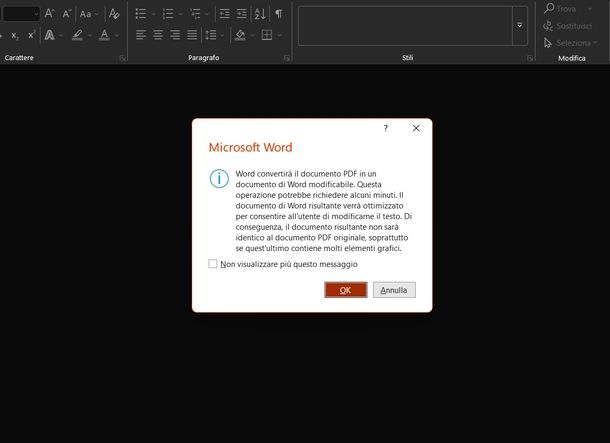610x443 pixels.
Task: Open Stili pane launcher
Action: pos(530,58)
